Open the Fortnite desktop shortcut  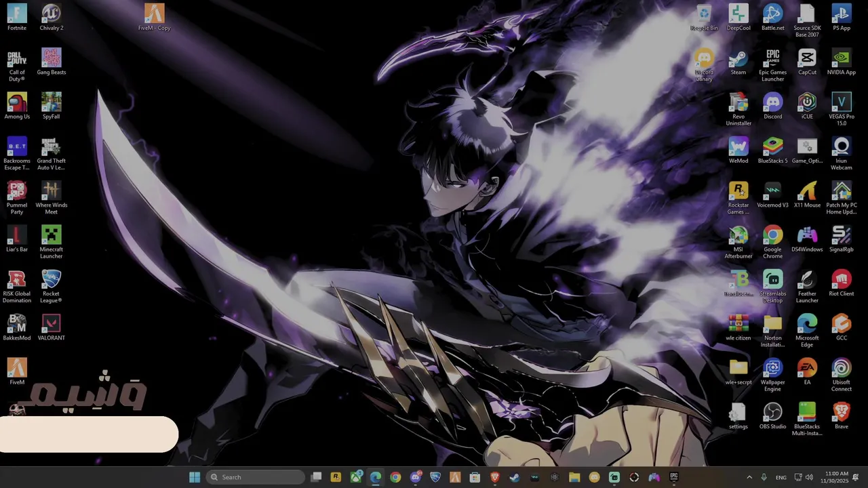pyautogui.click(x=17, y=18)
